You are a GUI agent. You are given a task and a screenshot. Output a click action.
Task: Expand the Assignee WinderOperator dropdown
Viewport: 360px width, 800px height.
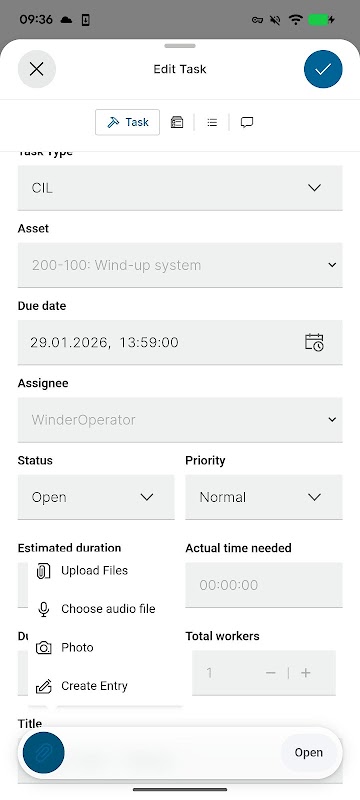pyautogui.click(x=180, y=420)
